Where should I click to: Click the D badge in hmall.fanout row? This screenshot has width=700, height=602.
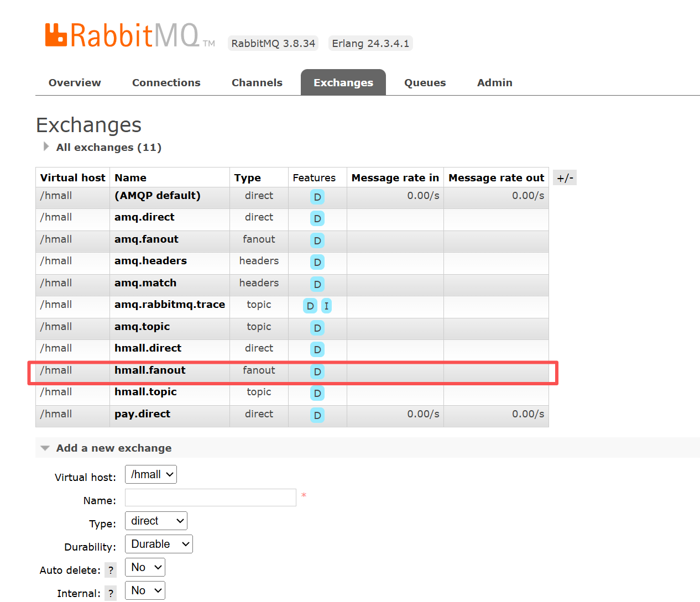[317, 371]
